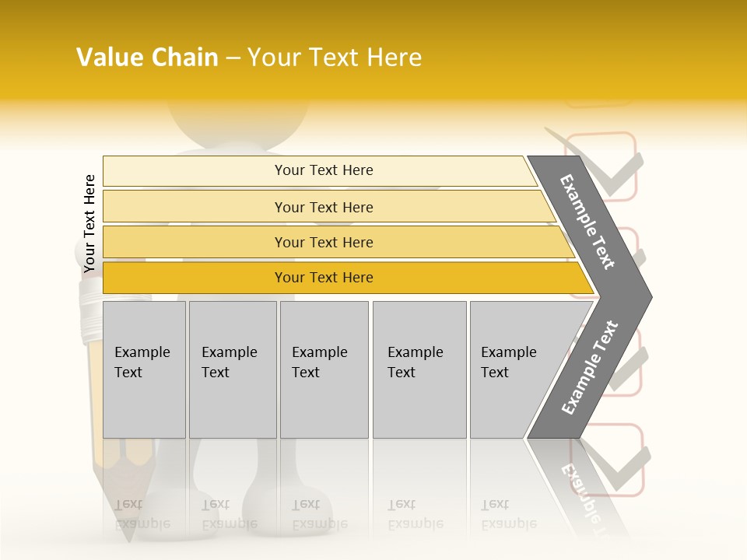Select the 'Value Chain – Your Text Here' title
The width and height of the screenshot is (747, 560).
click(x=249, y=57)
